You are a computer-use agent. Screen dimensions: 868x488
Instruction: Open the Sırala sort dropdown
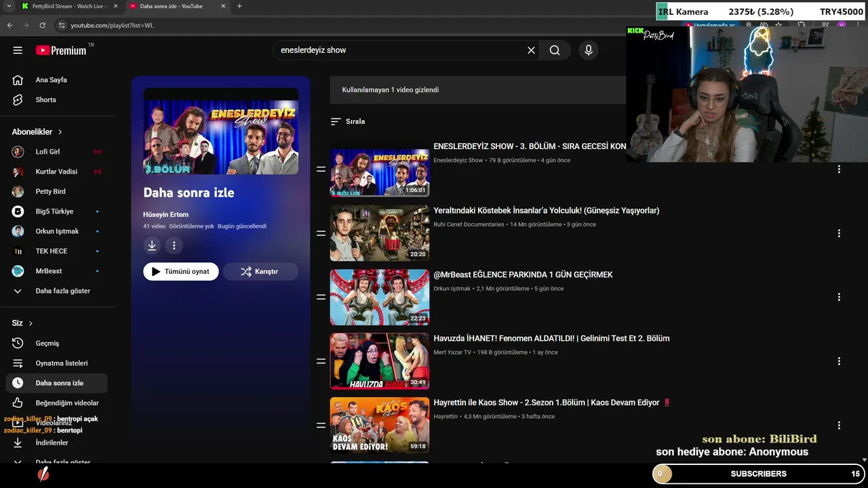tap(347, 121)
